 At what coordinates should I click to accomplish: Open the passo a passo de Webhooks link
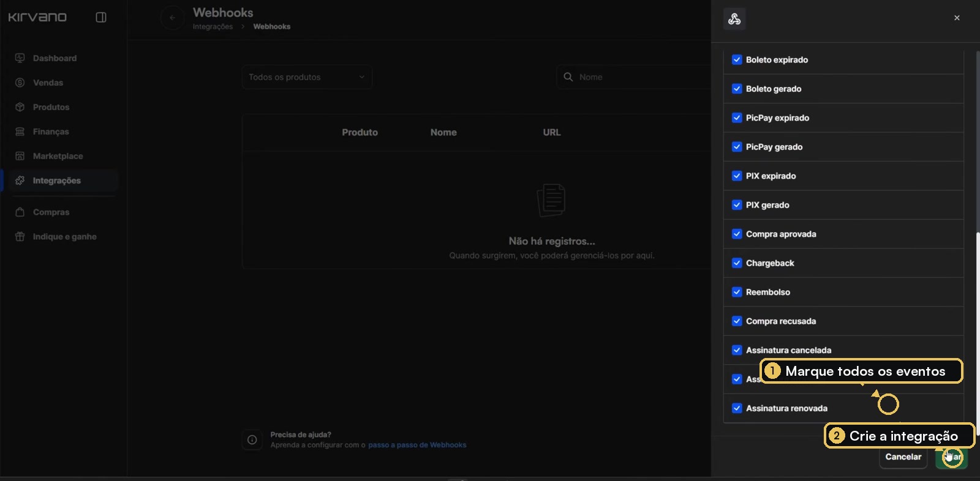(x=417, y=445)
